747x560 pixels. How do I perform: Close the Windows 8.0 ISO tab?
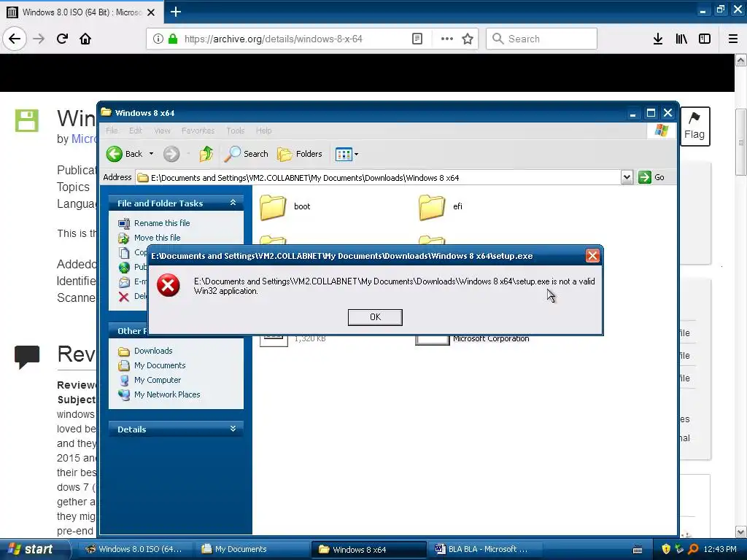[151, 12]
